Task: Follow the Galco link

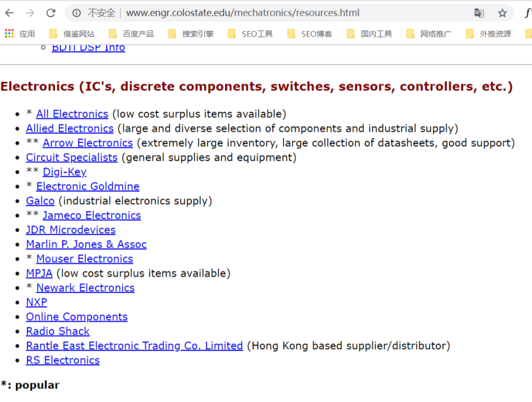Action: pyautogui.click(x=40, y=201)
